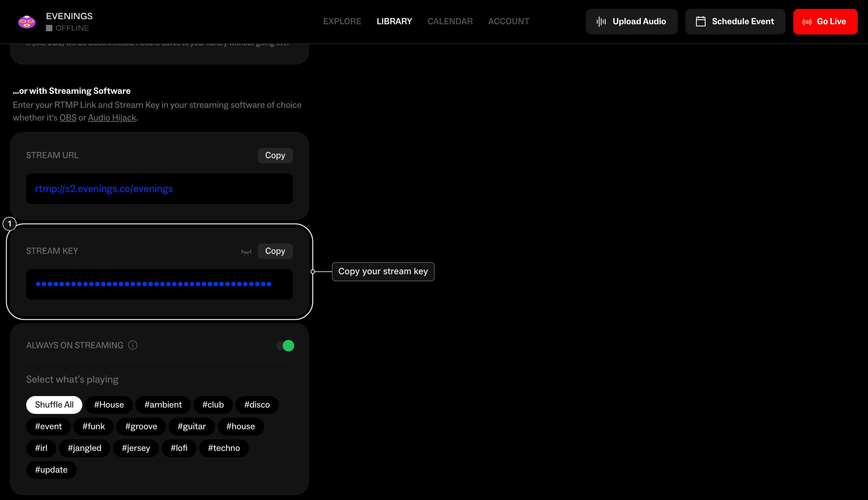Image resolution: width=868 pixels, height=500 pixels.
Task: Click Upload Audio button
Action: coord(631,22)
